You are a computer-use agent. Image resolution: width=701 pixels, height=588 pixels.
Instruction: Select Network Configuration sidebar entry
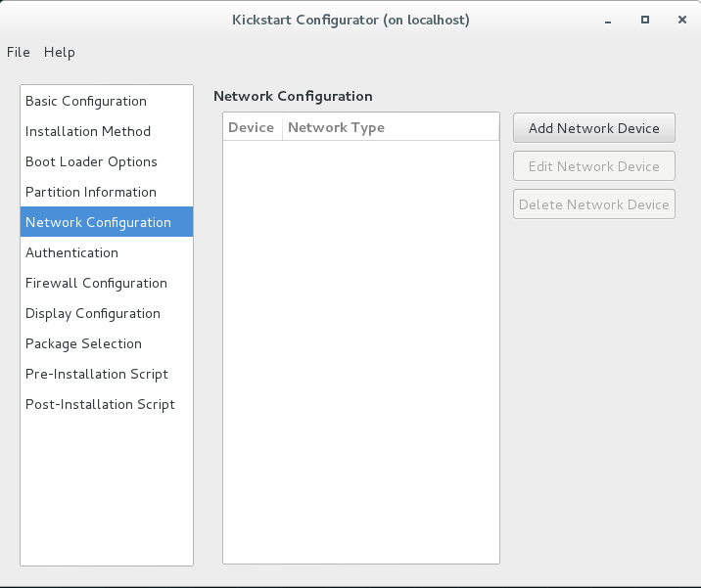coord(107,222)
